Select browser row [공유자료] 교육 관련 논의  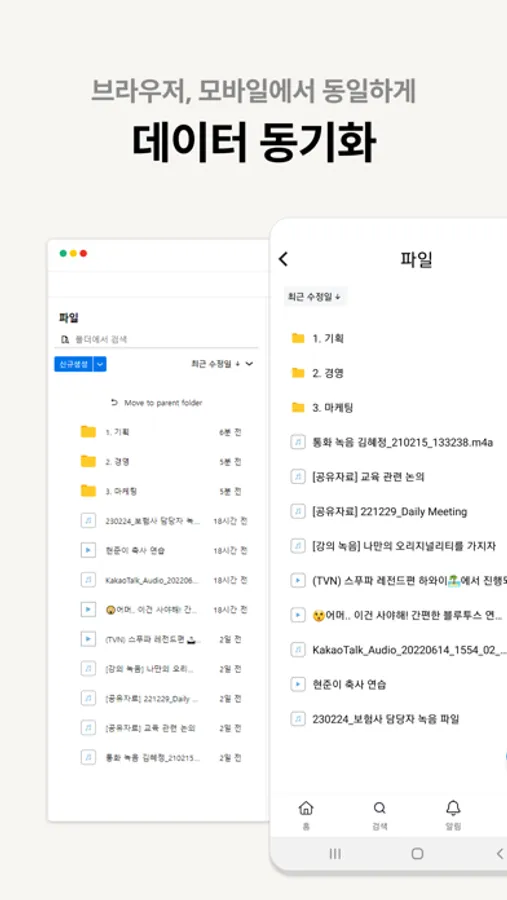pyautogui.click(x=162, y=728)
